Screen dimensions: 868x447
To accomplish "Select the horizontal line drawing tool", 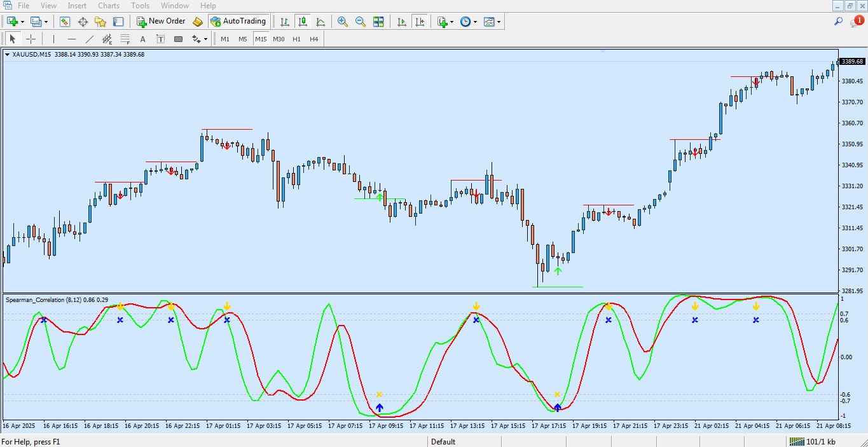I will (x=71, y=39).
